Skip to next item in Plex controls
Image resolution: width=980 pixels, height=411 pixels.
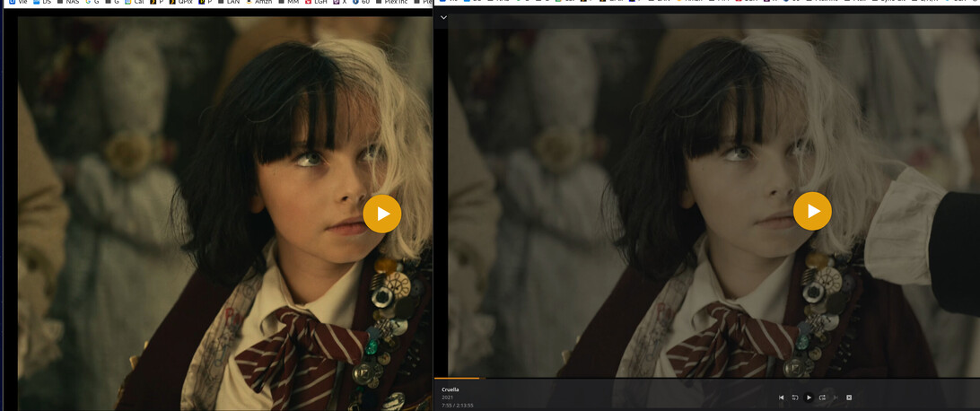(x=836, y=398)
